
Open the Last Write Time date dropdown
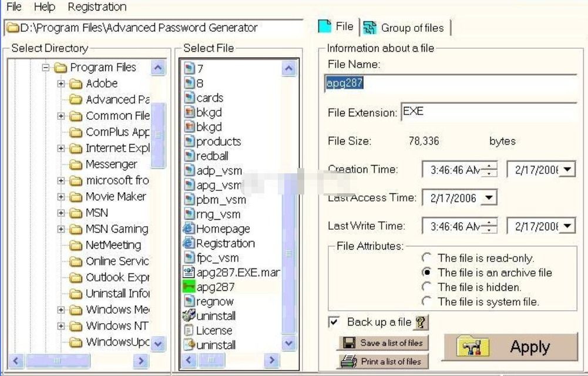(x=568, y=226)
